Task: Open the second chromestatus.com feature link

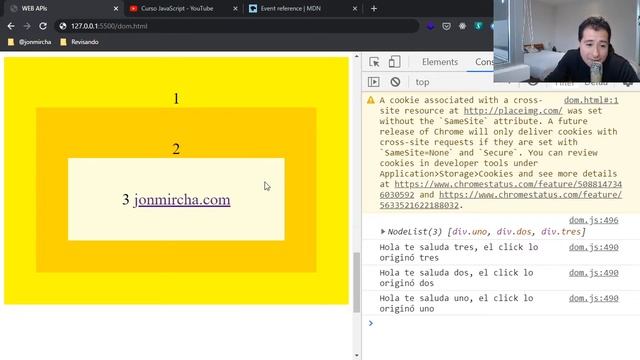Action: point(501,200)
